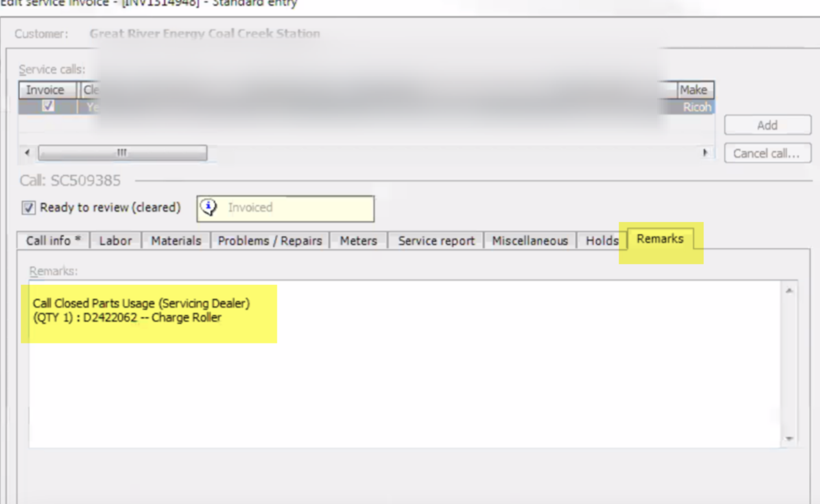Go to the Meters tab
Image resolution: width=820 pixels, height=504 pixels.
coord(358,240)
